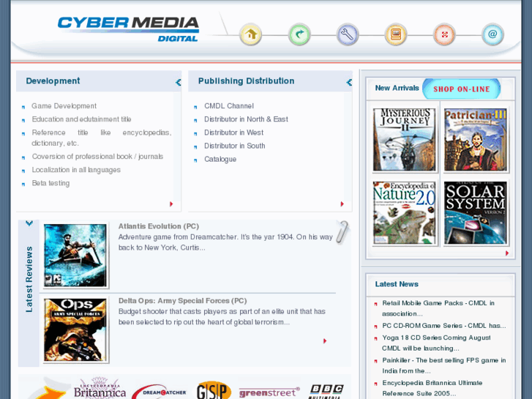Open Retail Mobile Game Packs news item
The width and height of the screenshot is (532, 399).
[438, 308]
